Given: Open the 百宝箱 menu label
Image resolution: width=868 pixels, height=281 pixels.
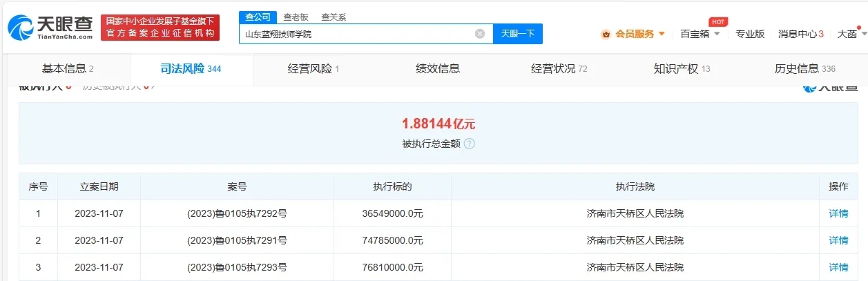Looking at the screenshot, I should (695, 34).
